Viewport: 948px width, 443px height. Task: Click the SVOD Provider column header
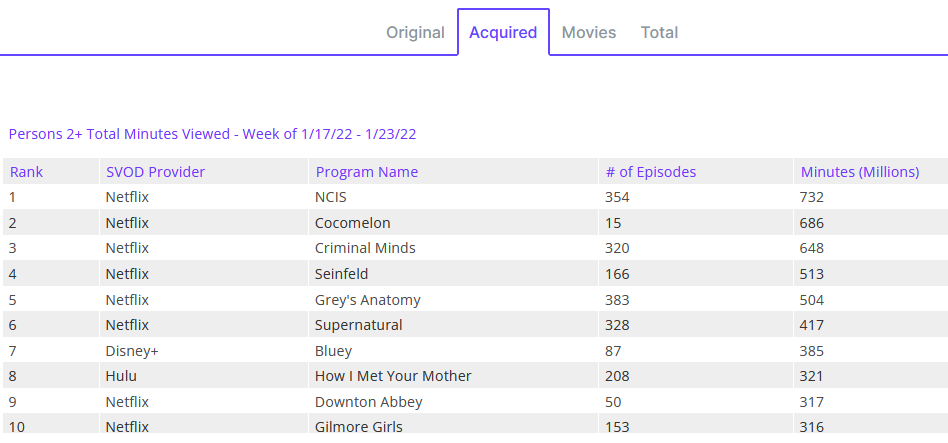tap(155, 172)
